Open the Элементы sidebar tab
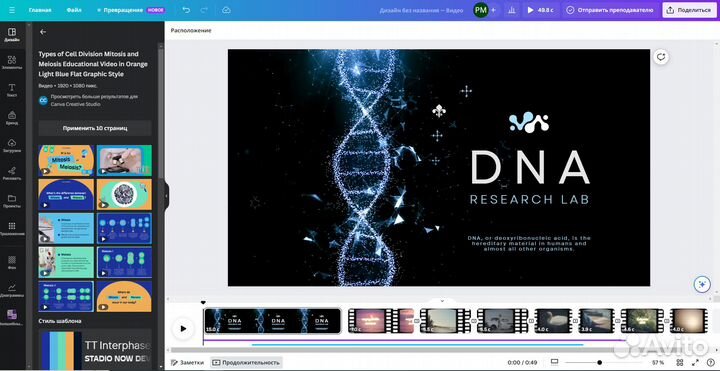 point(12,62)
